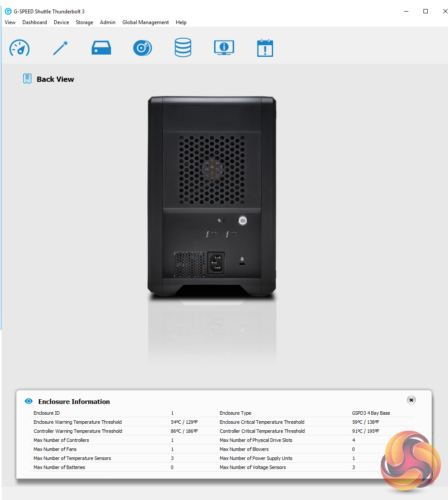Open the Logical Drive database icon
Screen dimensions: 448x500
[x=183, y=47]
